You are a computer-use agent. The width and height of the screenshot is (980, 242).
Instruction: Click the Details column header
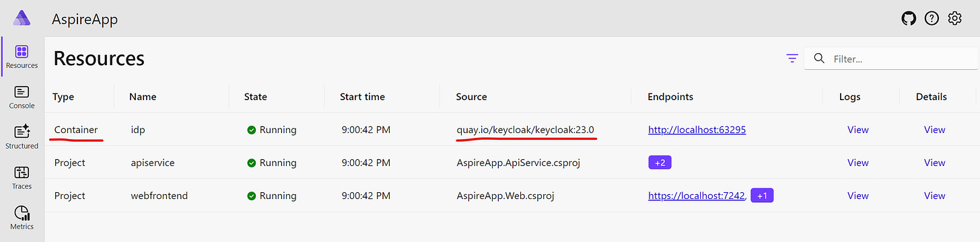[x=932, y=97]
